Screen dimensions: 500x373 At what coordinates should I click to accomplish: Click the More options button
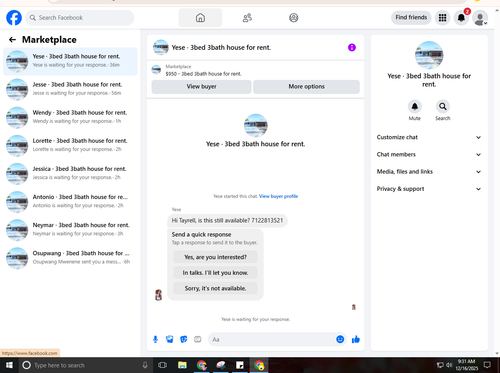(x=306, y=87)
